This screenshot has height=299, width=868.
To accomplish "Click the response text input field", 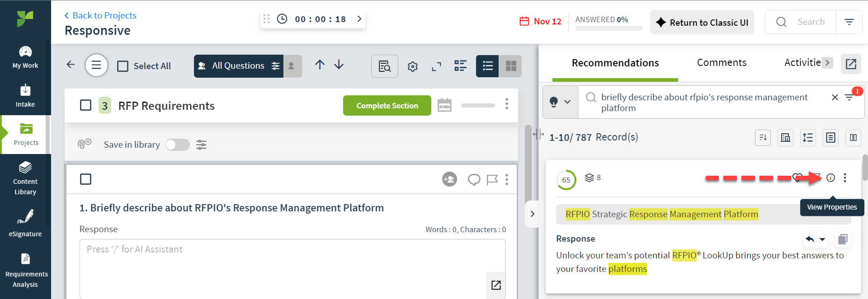I will [292, 269].
